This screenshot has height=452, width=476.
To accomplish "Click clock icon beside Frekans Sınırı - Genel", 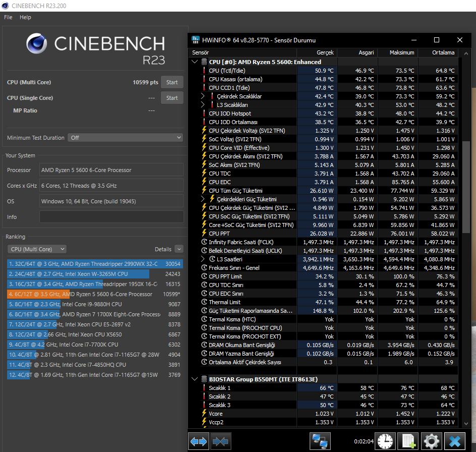I will (x=204, y=267).
